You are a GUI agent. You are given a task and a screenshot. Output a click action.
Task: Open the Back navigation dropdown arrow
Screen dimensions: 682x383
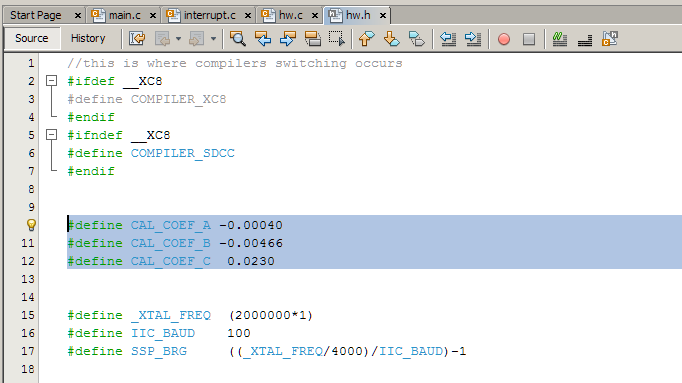(178, 39)
